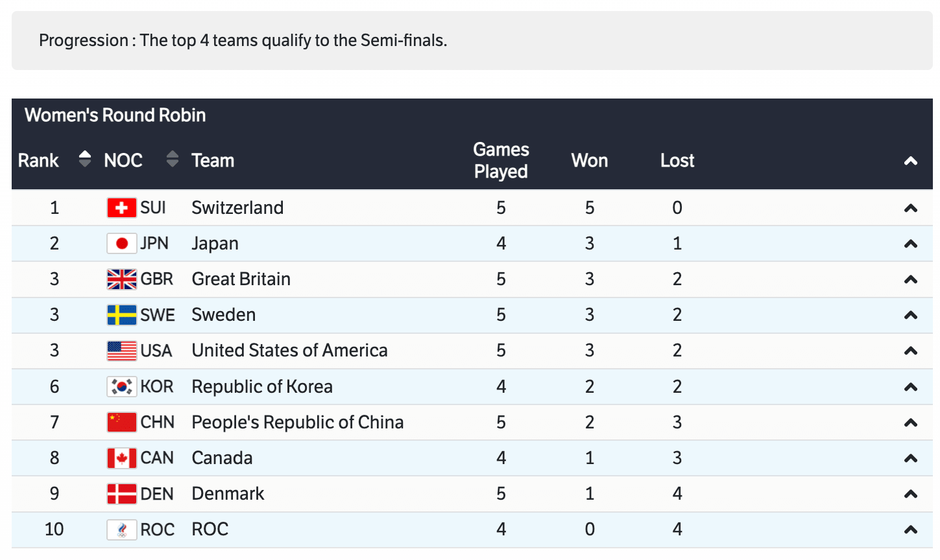This screenshot has height=560, width=940.
Task: Click the USA flag icon
Action: [x=121, y=351]
